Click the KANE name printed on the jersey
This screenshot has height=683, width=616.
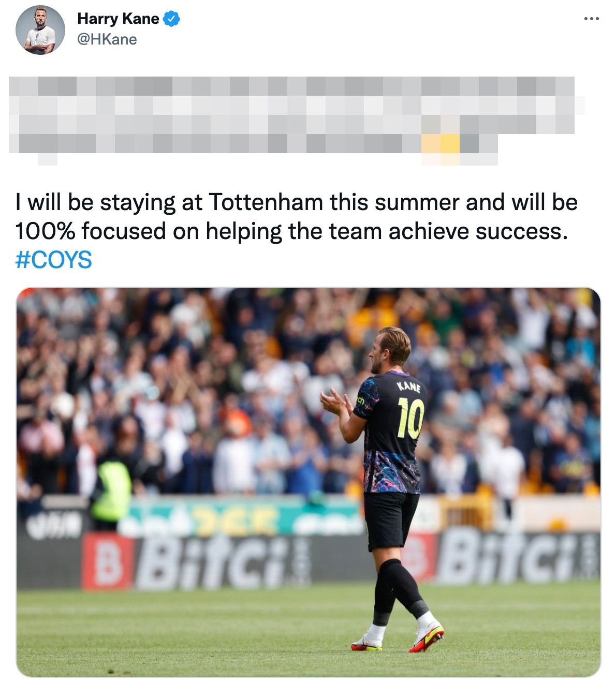tap(409, 387)
